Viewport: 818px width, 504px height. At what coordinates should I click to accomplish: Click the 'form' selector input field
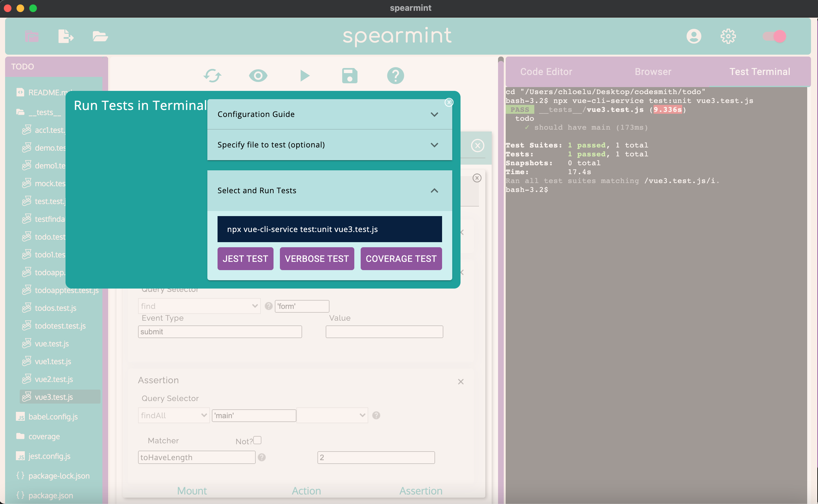click(x=302, y=306)
